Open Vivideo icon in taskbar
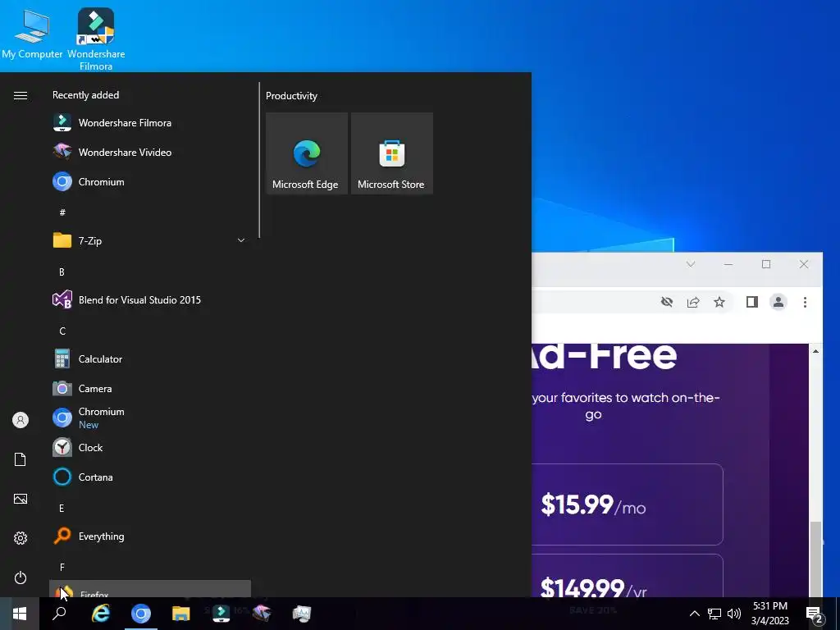 262,614
